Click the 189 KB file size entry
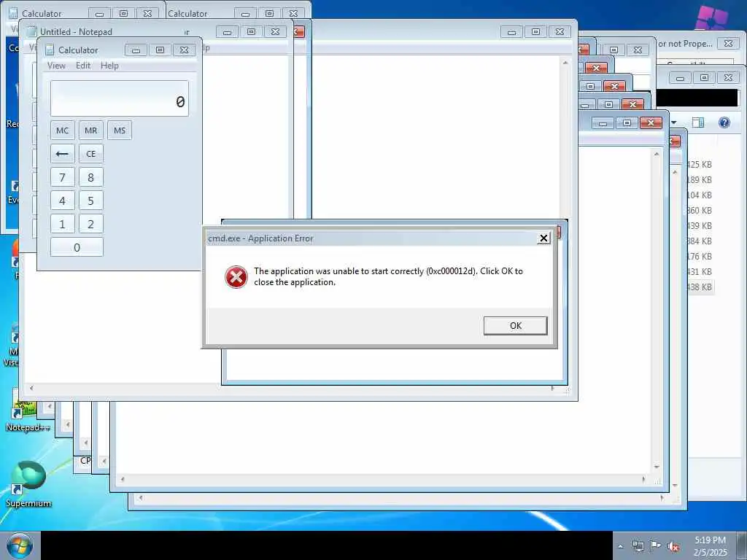 [700, 180]
